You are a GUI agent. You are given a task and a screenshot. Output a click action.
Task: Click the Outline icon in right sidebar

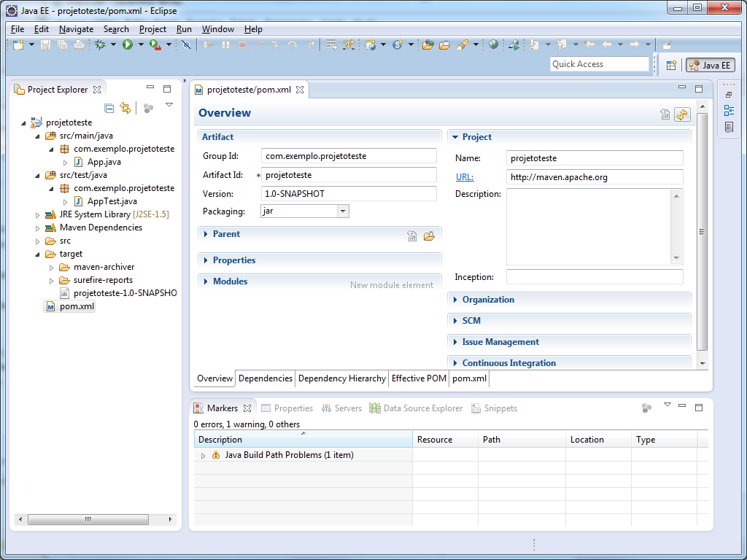coord(729,111)
